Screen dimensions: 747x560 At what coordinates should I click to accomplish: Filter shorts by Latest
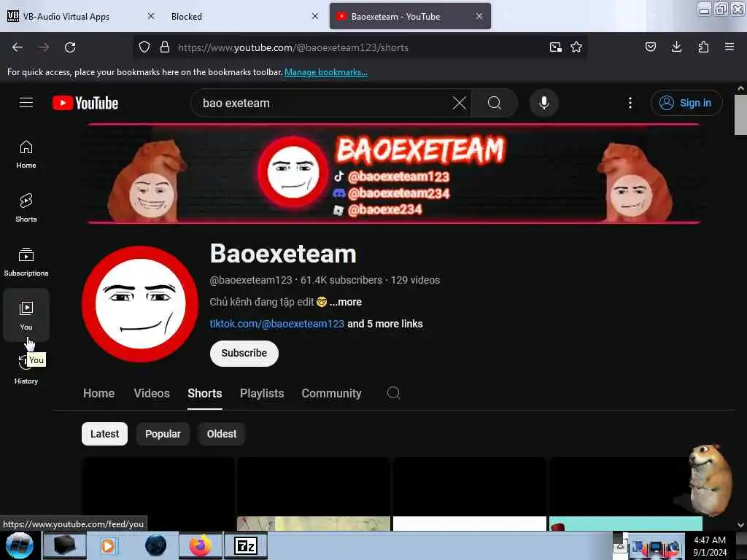tap(105, 434)
